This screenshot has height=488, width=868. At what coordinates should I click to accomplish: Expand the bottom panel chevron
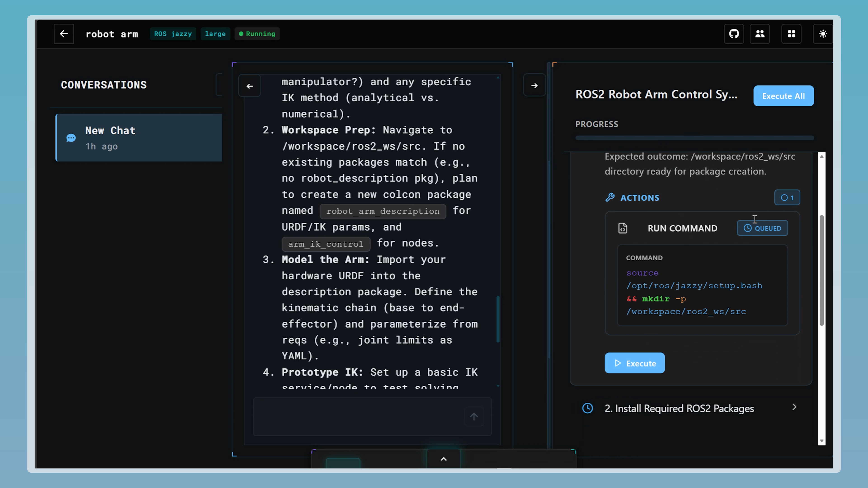pyautogui.click(x=443, y=459)
